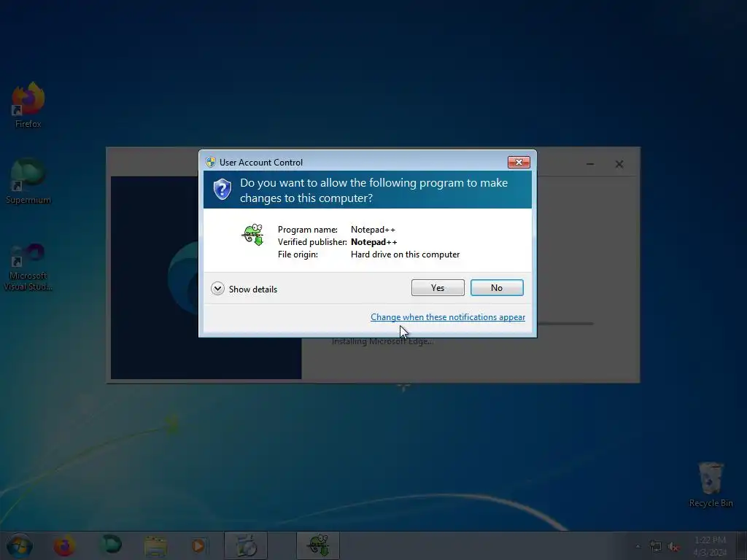The image size is (747, 560).
Task: Show hidden system tray icons
Action: (638, 546)
